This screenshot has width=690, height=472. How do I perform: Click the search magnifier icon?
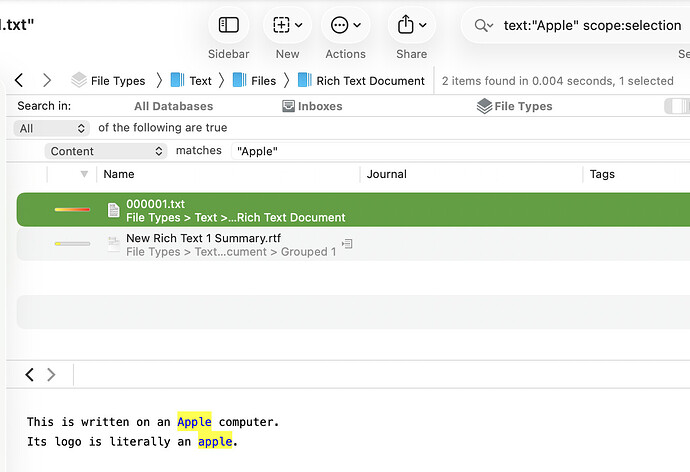click(484, 26)
